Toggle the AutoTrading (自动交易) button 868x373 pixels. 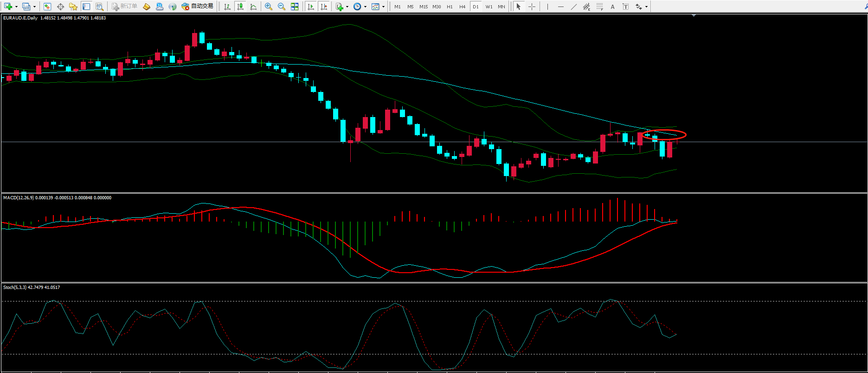coord(198,7)
